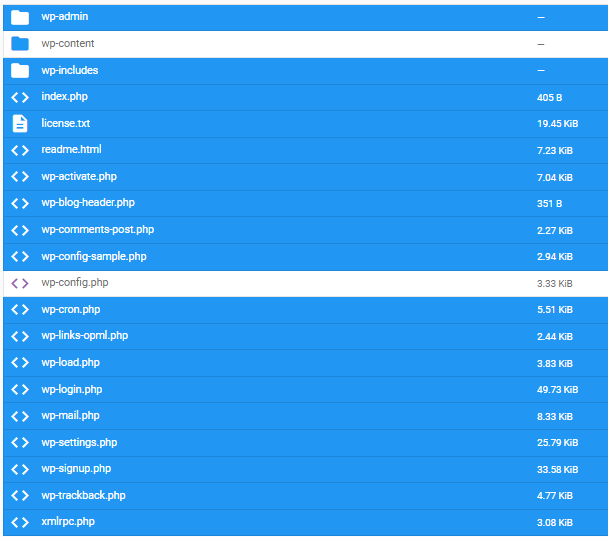Screen dimensions: 608x537
Task: Select the wp-admin folder name
Action: point(65,17)
